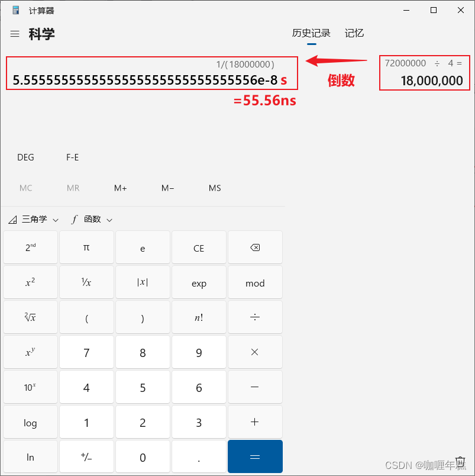Click the blue equals key
475x476 pixels.
tap(255, 456)
